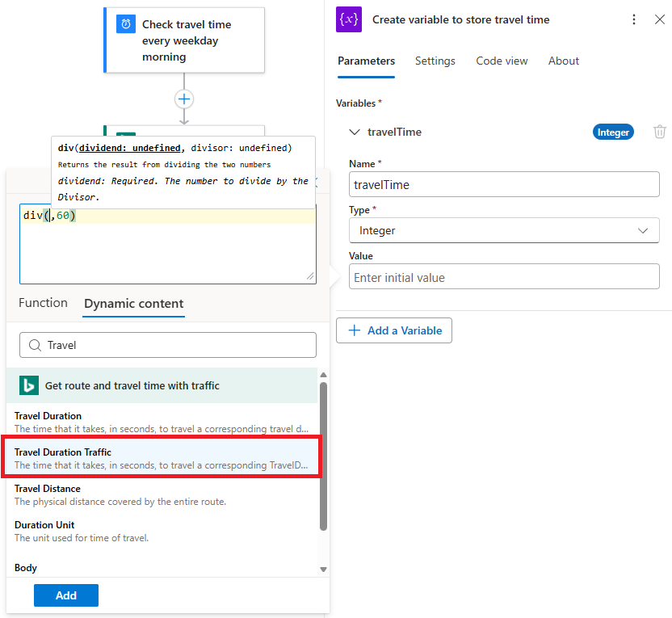Click the plus icon between flow steps
Image resolution: width=672 pixels, height=618 pixels.
[184, 99]
